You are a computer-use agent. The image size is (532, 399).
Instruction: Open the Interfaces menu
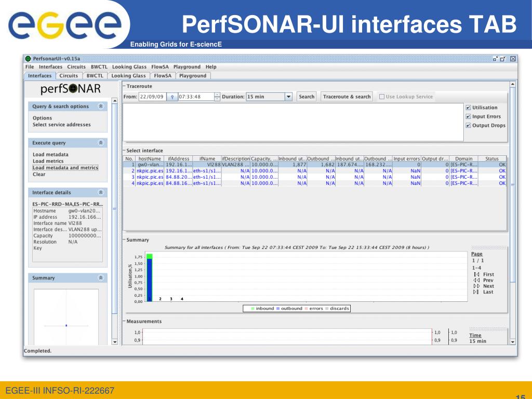[x=50, y=67]
